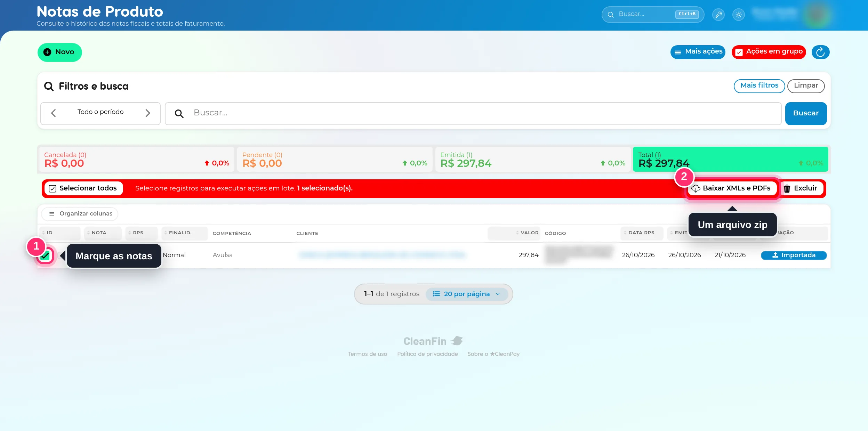The width and height of the screenshot is (868, 431).
Task: Click the key icon in the header
Action: click(x=718, y=15)
